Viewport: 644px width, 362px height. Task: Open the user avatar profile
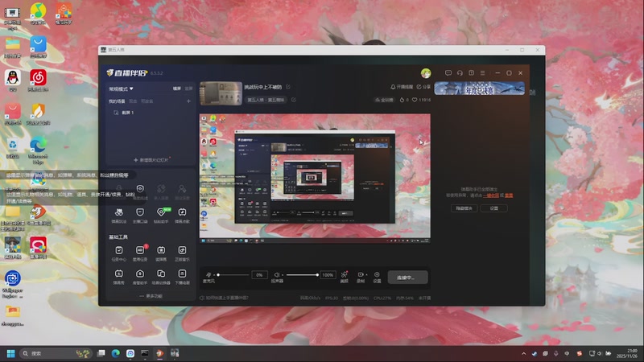click(426, 73)
